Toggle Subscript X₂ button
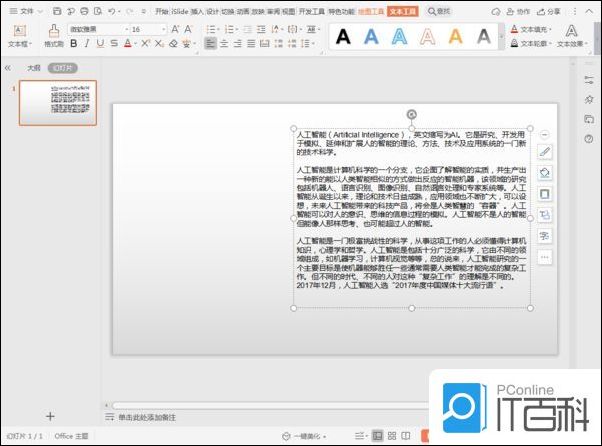The width and height of the screenshot is (602, 446). pyautogui.click(x=159, y=44)
